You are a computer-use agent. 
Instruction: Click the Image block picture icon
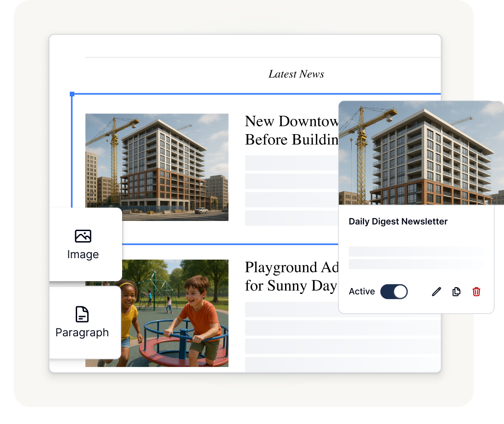[x=83, y=236]
